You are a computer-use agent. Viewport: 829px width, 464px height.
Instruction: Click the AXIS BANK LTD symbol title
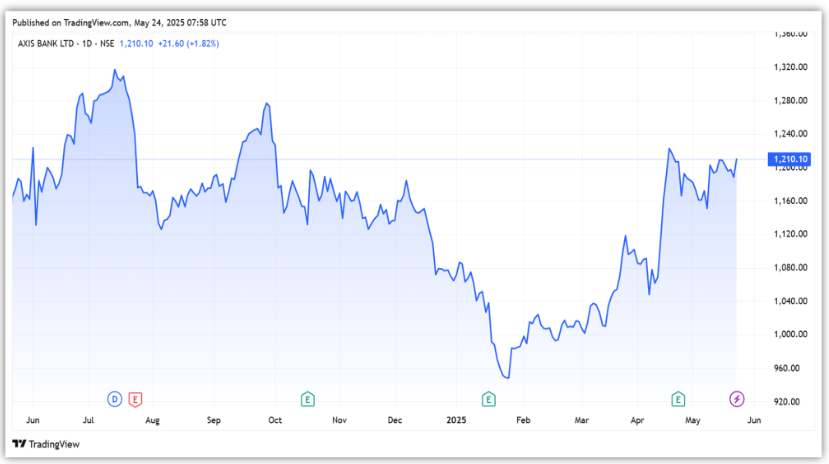[51, 44]
